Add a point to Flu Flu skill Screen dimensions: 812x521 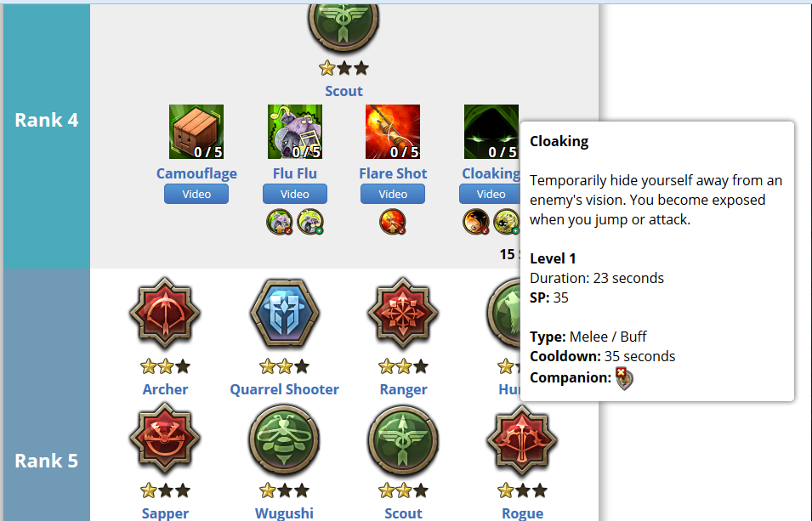tap(295, 132)
